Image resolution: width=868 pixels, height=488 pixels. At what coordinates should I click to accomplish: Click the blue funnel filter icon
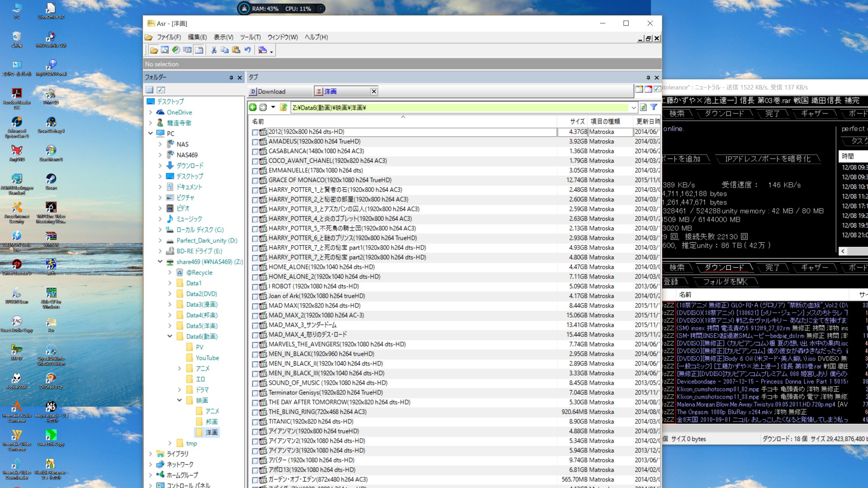pyautogui.click(x=654, y=107)
